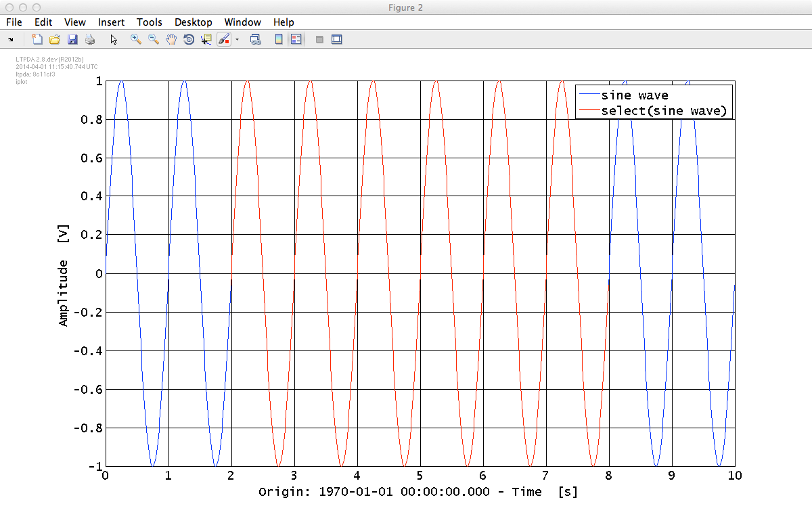Toggle the Brush/Select Data tool
The image size is (812, 523).
point(224,39)
